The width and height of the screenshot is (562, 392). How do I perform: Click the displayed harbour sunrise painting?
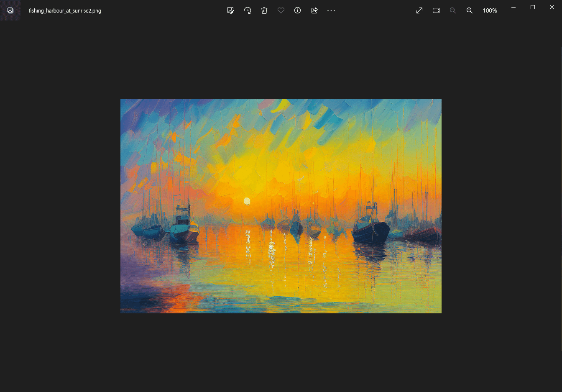coord(281,206)
